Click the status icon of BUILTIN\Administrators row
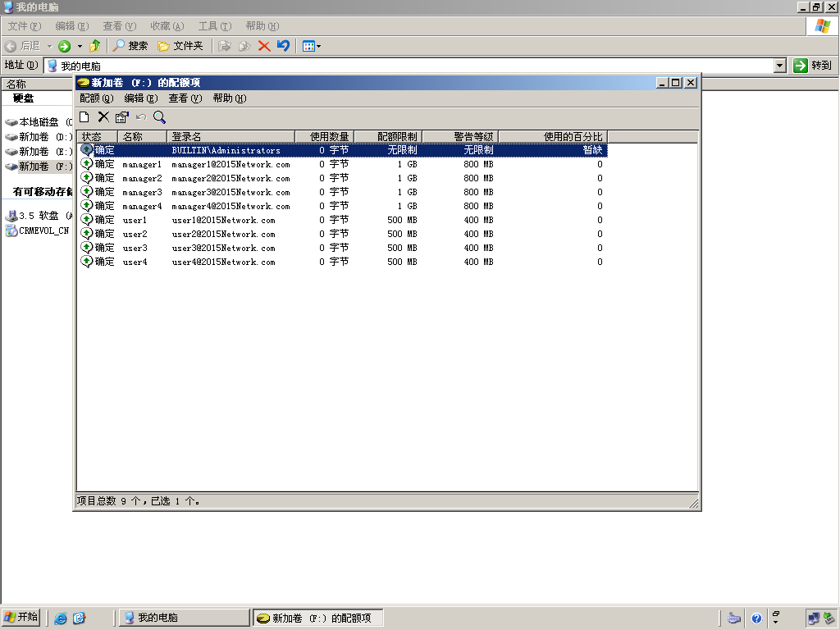The height and width of the screenshot is (630, 840). click(86, 150)
